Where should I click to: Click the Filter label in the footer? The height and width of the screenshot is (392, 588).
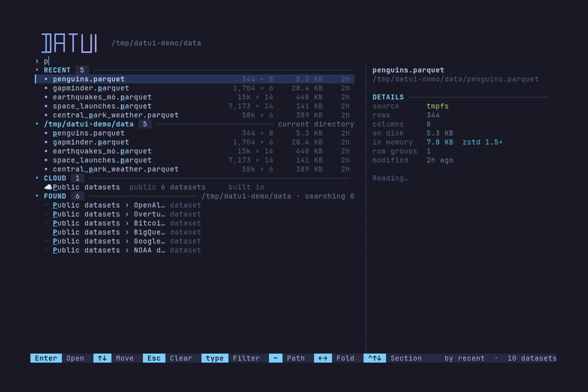coord(246,358)
